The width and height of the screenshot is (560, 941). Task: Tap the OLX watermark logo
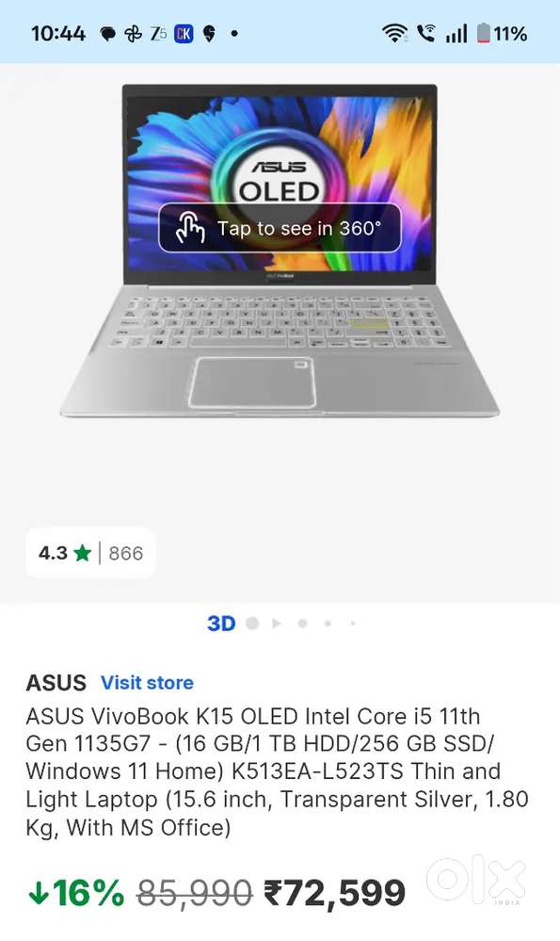coord(475,880)
